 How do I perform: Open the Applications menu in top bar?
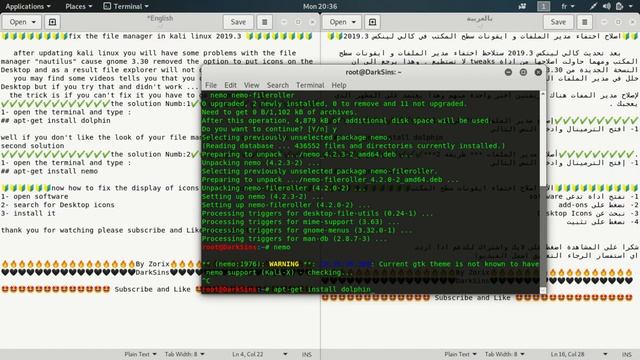pyautogui.click(x=28, y=7)
